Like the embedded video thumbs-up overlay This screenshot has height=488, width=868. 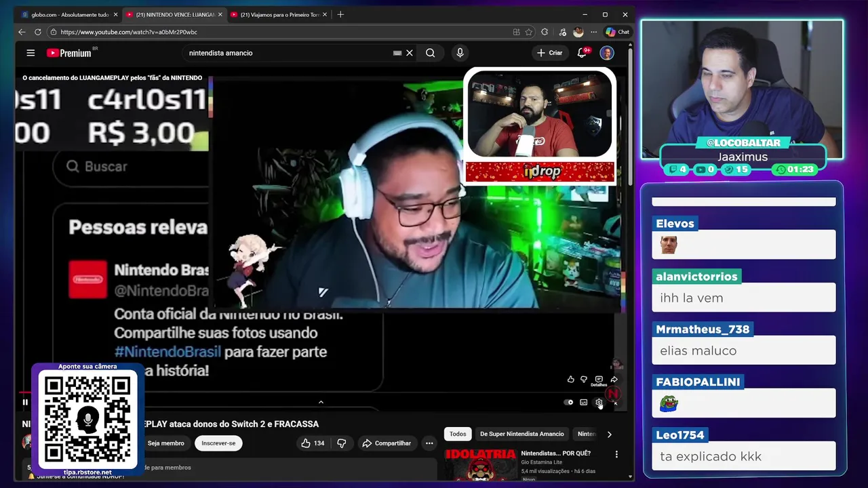point(571,380)
